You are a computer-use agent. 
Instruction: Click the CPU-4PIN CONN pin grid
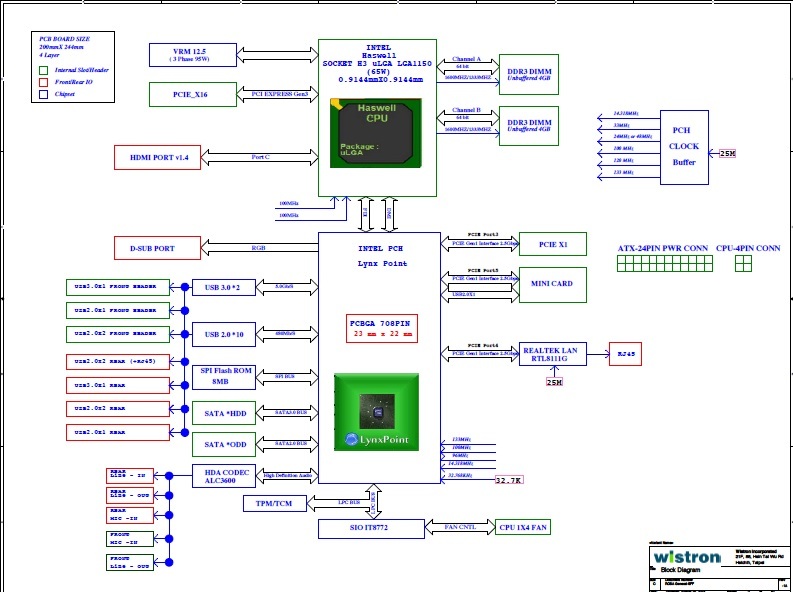point(743,263)
